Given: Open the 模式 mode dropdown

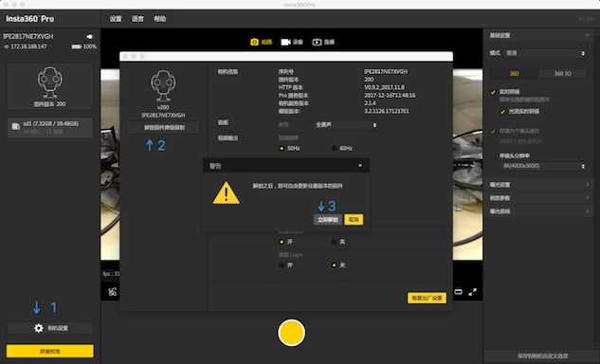Looking at the screenshot, I should (x=545, y=53).
